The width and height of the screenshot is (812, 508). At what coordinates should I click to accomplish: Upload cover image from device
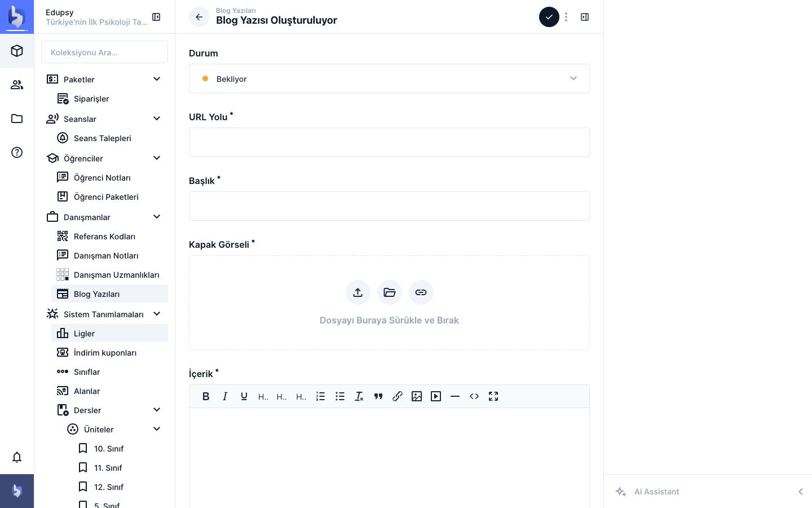[x=358, y=292]
